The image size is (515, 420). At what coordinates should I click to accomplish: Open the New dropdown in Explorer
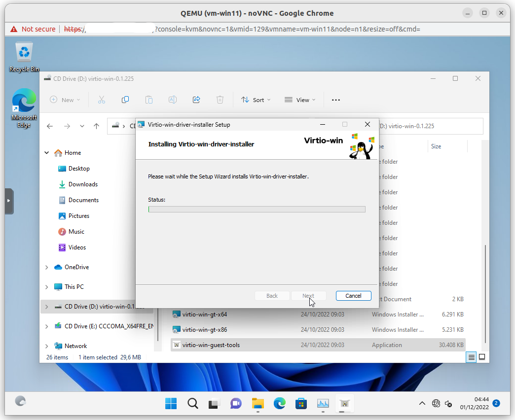pyautogui.click(x=65, y=100)
